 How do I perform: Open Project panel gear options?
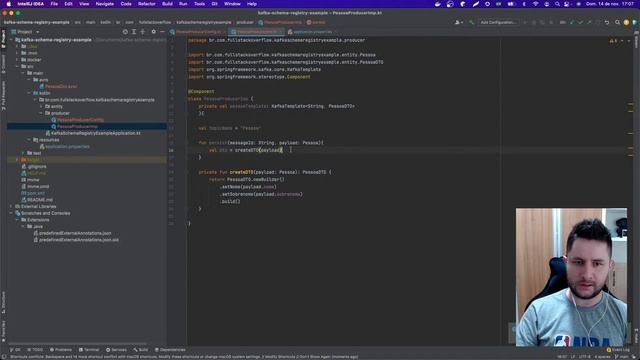(153, 32)
